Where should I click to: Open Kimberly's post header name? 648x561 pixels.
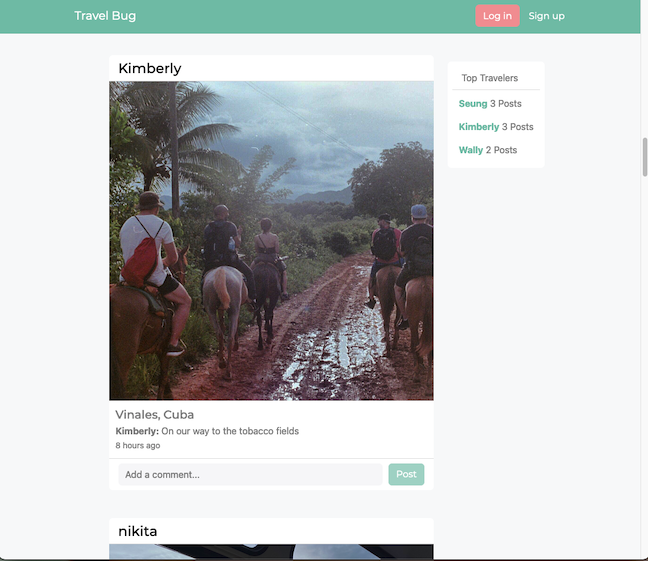click(150, 68)
